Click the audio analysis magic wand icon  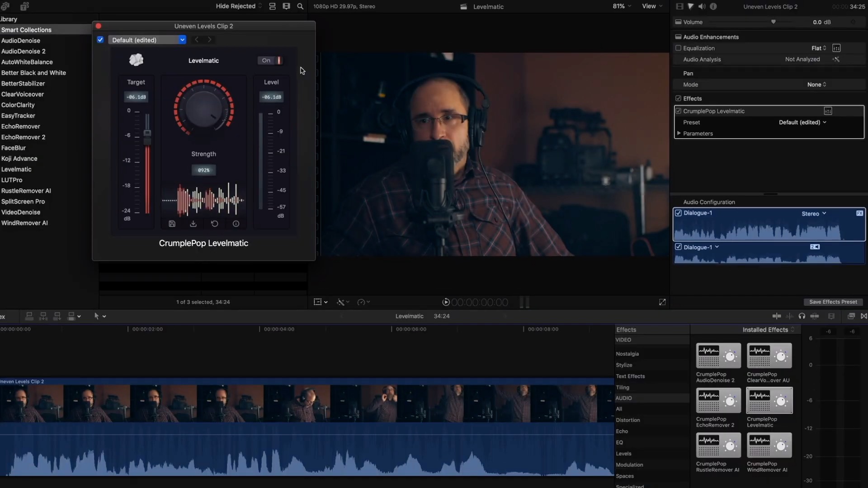[x=836, y=59]
